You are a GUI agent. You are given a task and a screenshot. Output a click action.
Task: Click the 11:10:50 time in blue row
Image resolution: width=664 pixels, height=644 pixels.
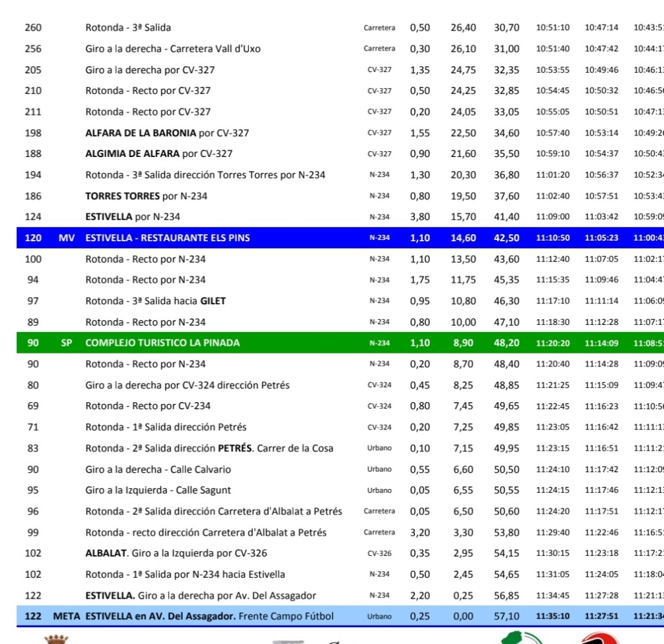coord(552,238)
